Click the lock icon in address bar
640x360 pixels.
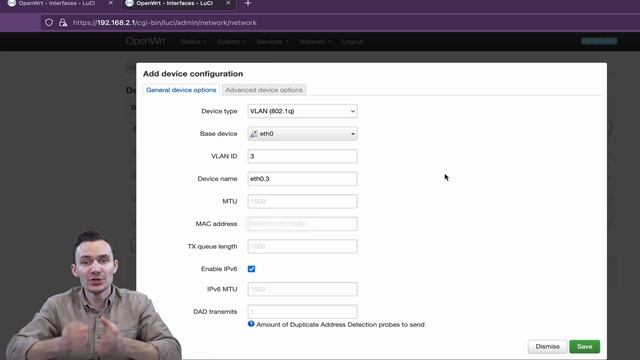[x=63, y=22]
